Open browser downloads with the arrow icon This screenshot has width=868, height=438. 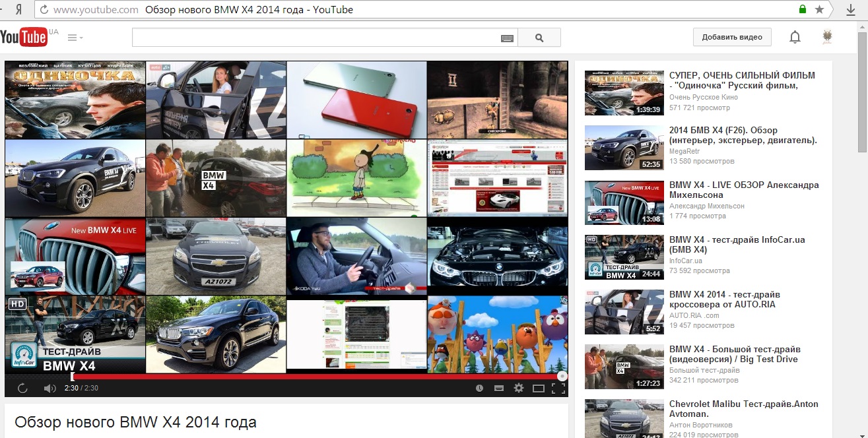coord(851,9)
